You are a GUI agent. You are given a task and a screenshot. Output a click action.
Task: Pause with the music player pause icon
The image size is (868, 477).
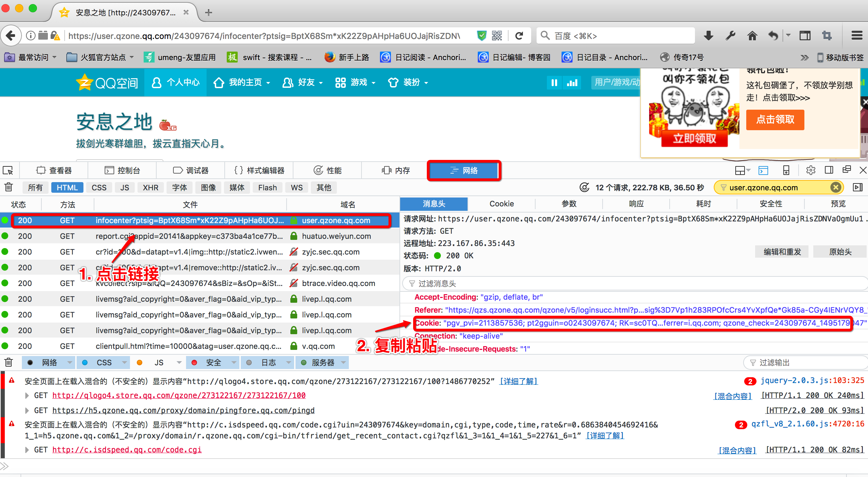554,82
